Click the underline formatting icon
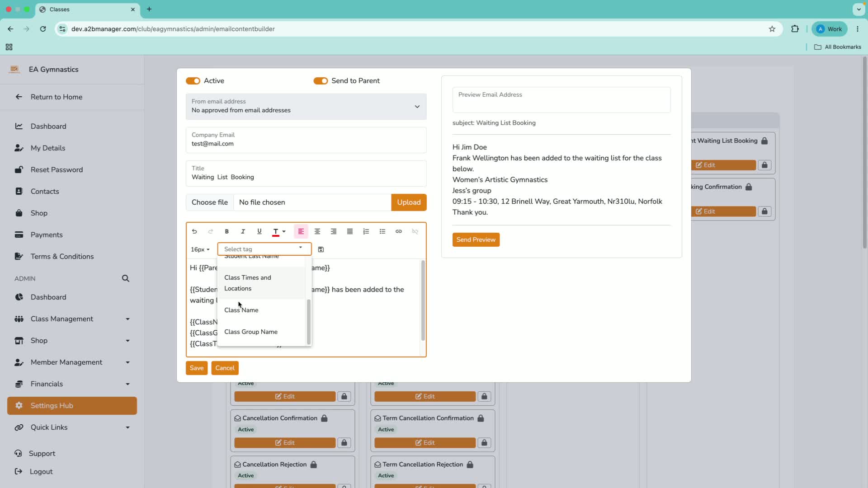 click(x=259, y=231)
